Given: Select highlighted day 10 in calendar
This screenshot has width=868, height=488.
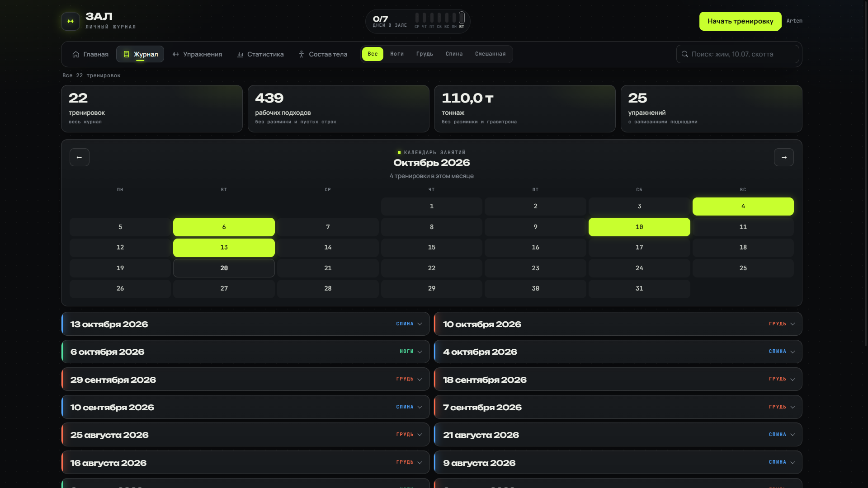Looking at the screenshot, I should pyautogui.click(x=639, y=227).
